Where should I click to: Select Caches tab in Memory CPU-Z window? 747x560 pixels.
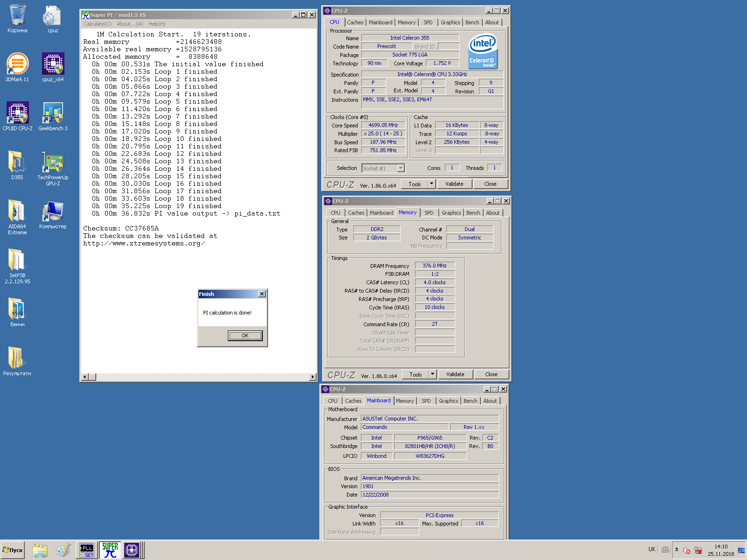click(356, 213)
